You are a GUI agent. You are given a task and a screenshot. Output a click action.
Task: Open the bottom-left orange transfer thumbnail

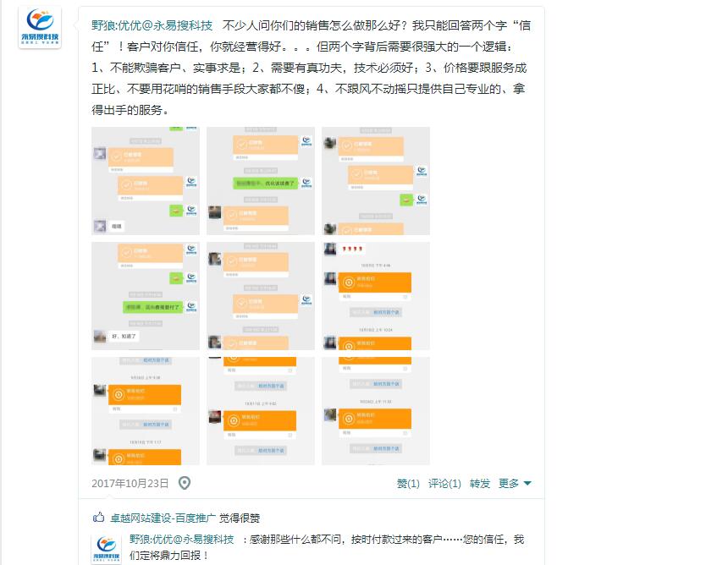click(146, 411)
